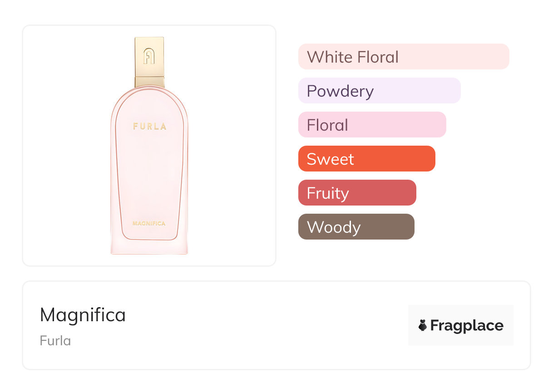
Task: Click the Furla arch emblem on the cap
Action: pos(149,56)
